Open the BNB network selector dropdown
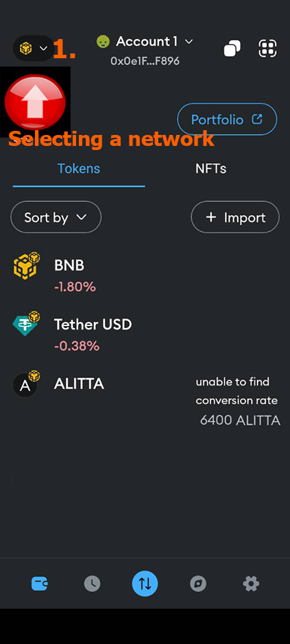The image size is (290, 644). point(34,49)
